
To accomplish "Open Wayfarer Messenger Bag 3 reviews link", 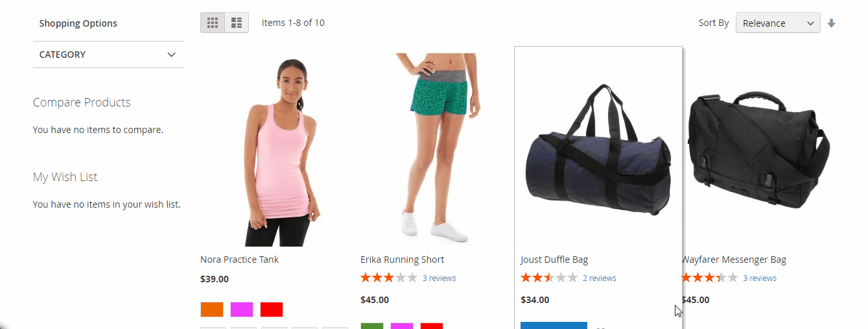I will [x=760, y=278].
